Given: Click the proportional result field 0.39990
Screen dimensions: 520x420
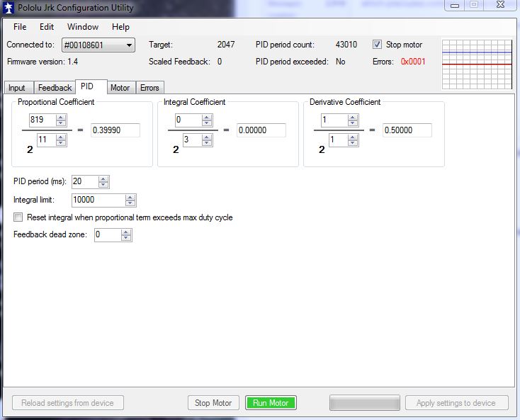Looking at the screenshot, I should [115, 130].
